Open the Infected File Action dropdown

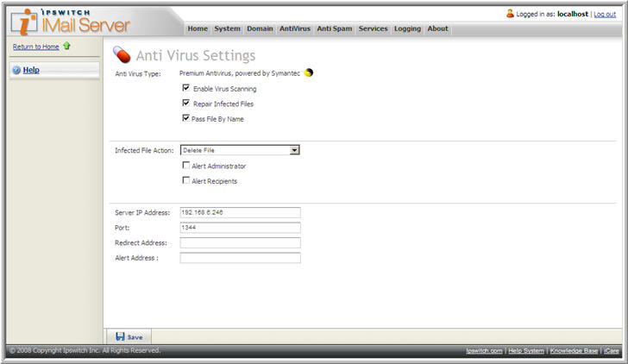294,150
